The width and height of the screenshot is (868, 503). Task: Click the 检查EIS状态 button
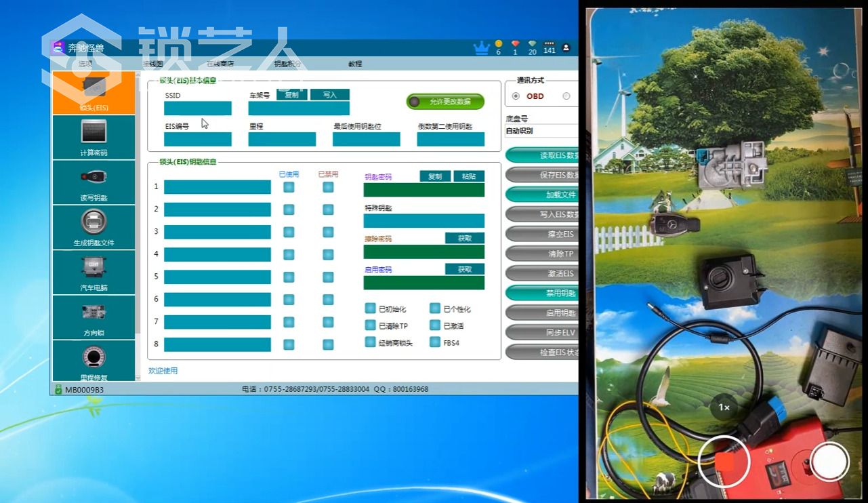point(542,353)
